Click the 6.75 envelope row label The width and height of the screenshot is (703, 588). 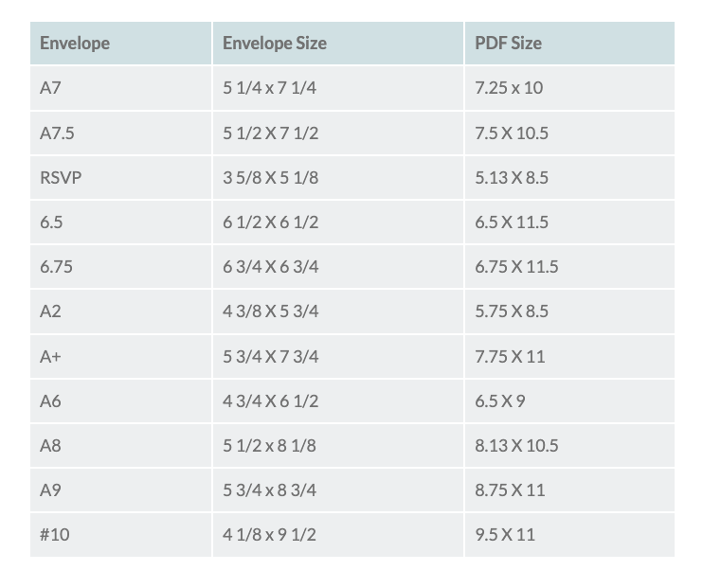click(57, 267)
